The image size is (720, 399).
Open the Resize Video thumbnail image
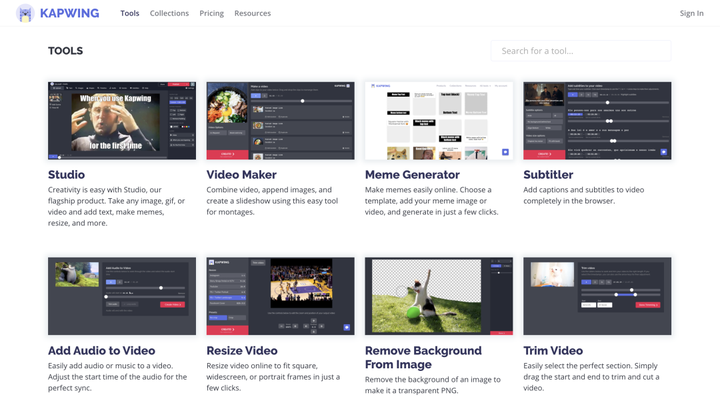tap(280, 296)
